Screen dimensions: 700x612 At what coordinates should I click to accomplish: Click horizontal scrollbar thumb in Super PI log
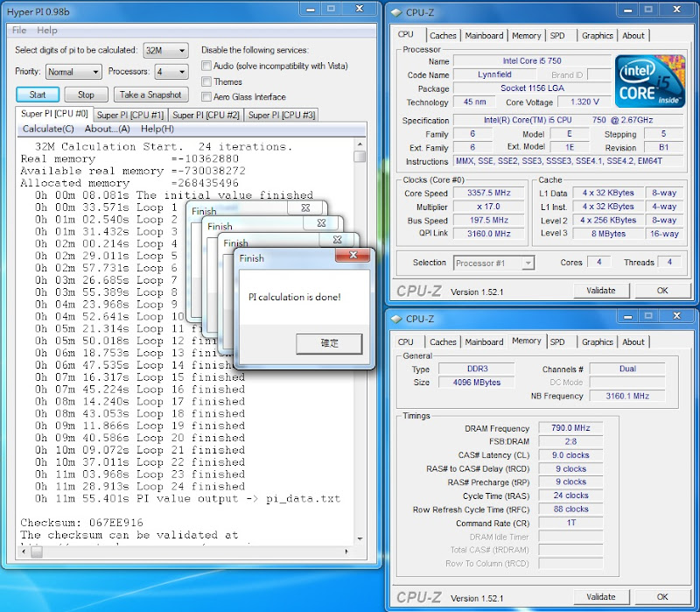click(37, 552)
